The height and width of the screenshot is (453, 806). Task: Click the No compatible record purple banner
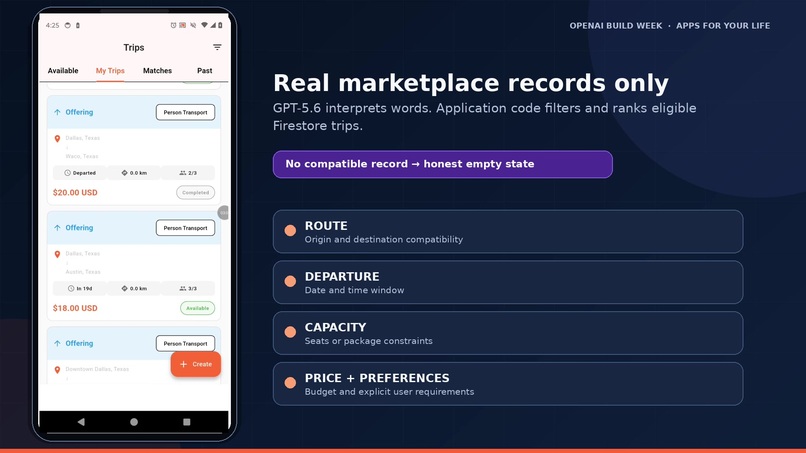[x=443, y=164]
